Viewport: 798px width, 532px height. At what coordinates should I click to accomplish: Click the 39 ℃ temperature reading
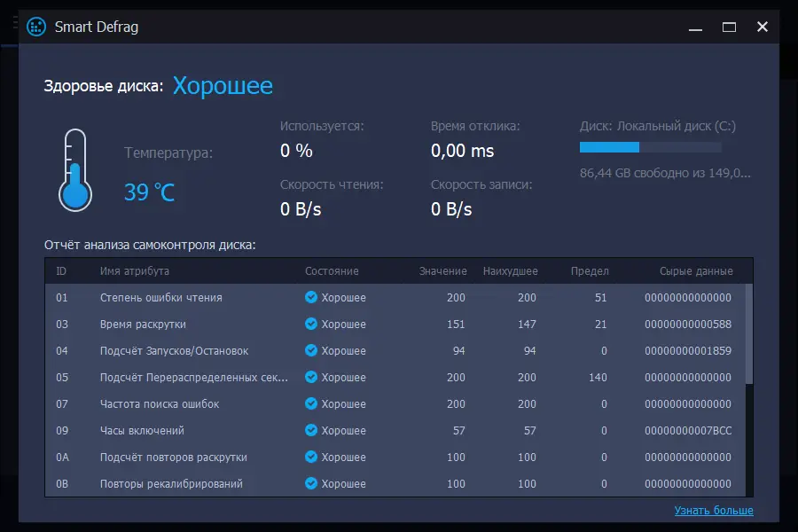(150, 192)
